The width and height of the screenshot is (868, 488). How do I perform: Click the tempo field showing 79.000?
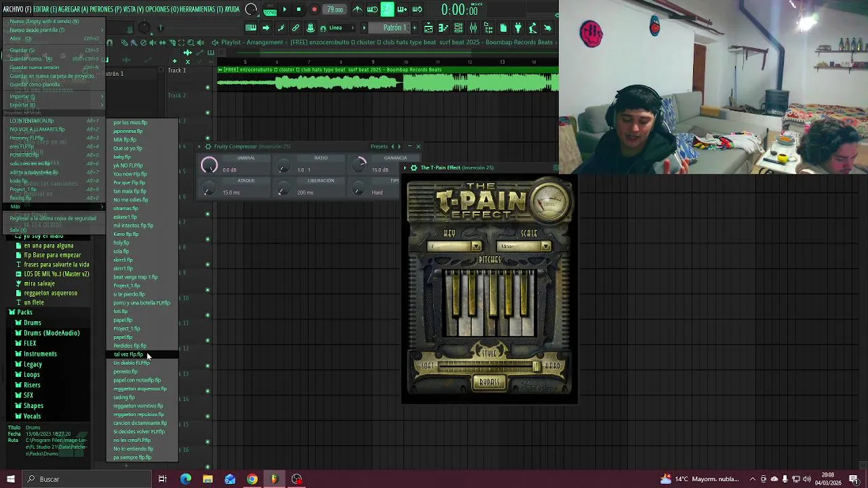(334, 9)
